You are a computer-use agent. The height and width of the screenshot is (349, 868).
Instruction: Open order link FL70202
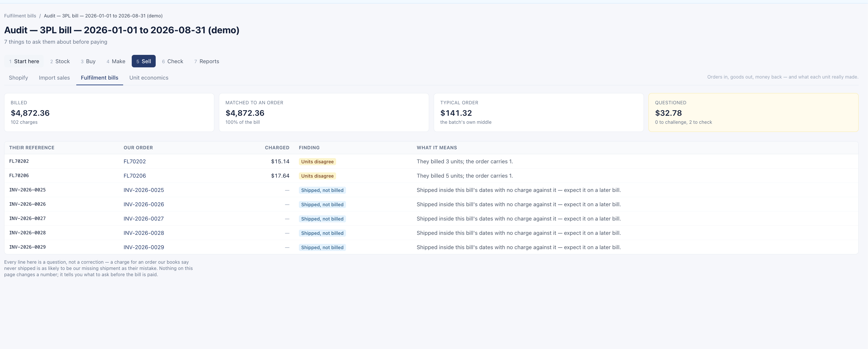pos(134,161)
